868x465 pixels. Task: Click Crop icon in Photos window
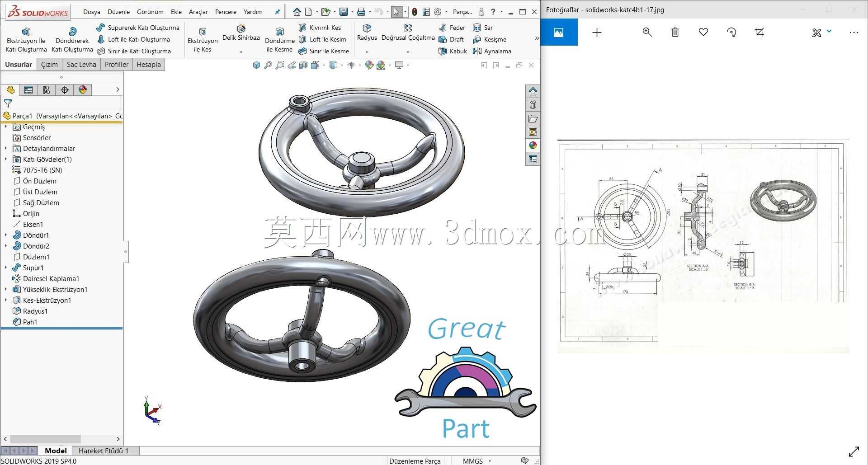pos(759,32)
